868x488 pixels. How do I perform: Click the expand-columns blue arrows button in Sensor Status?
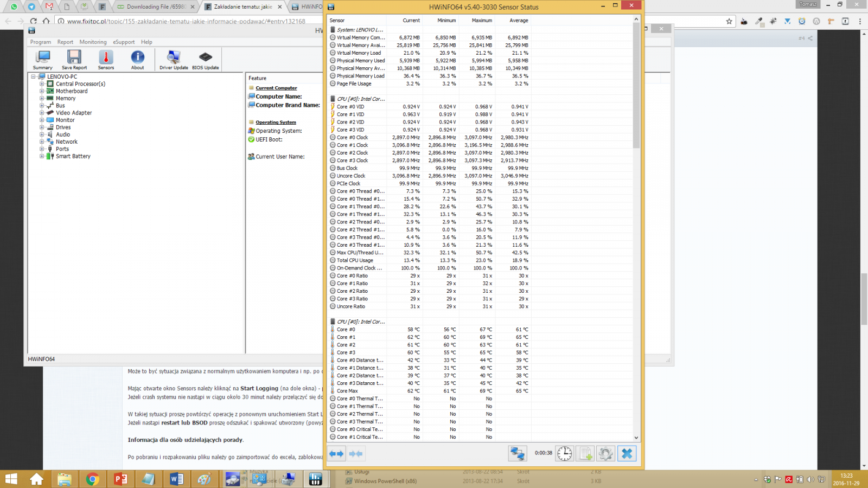coord(336,453)
